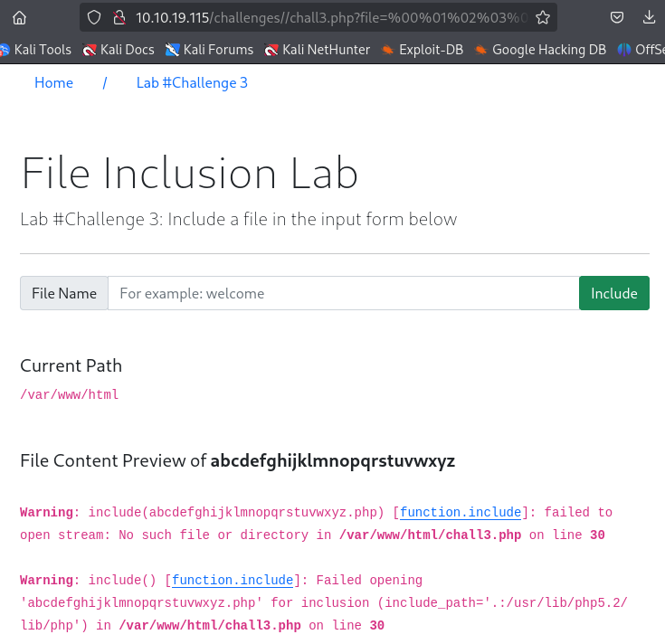The image size is (665, 644).
Task: Open the Kali NetHunter bookmark
Action: coord(317,50)
